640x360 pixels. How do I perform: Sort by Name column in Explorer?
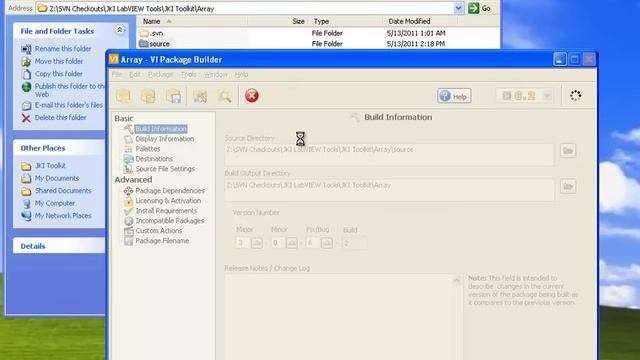192,21
